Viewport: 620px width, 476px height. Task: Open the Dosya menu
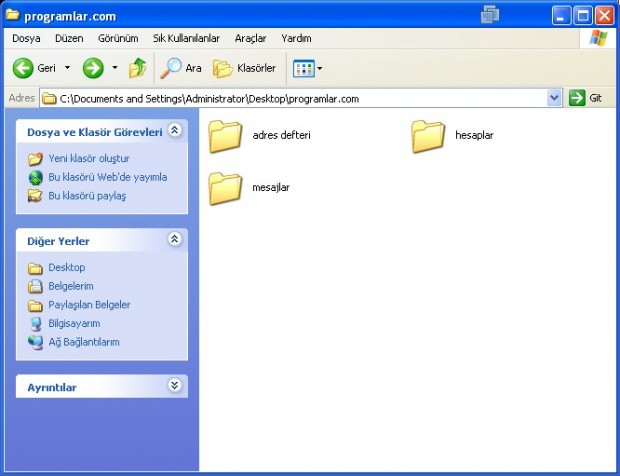tap(26, 38)
